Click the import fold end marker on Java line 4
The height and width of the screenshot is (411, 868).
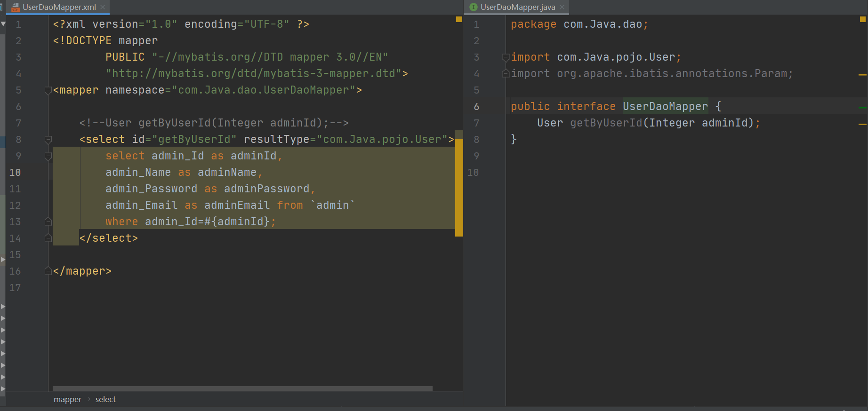coord(506,73)
